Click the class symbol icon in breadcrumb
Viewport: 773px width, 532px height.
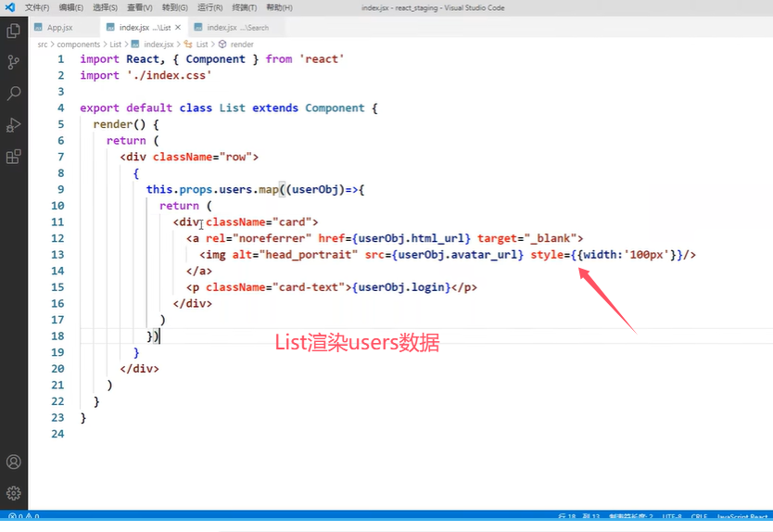(x=188, y=44)
